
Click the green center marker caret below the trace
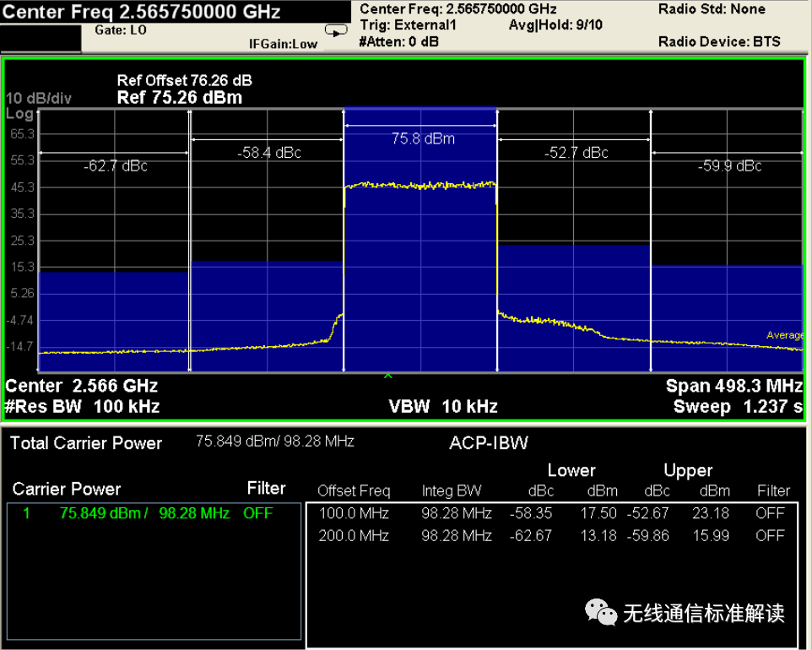pos(388,374)
